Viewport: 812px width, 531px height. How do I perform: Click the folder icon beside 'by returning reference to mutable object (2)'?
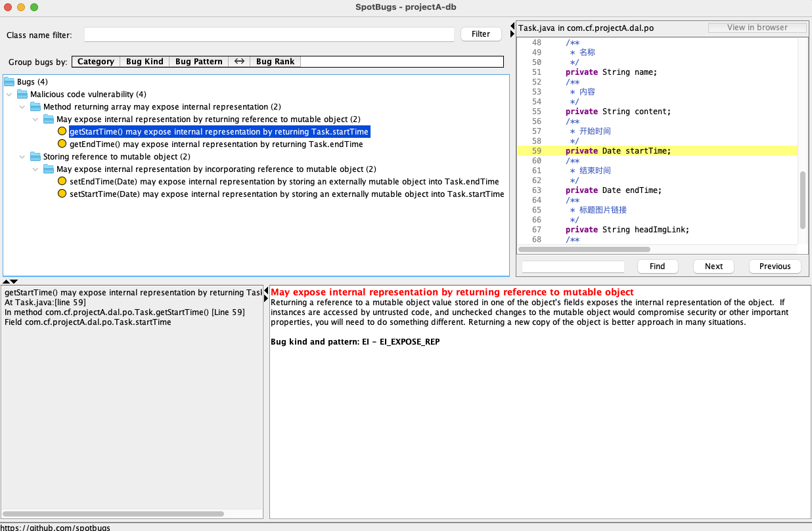(x=49, y=119)
